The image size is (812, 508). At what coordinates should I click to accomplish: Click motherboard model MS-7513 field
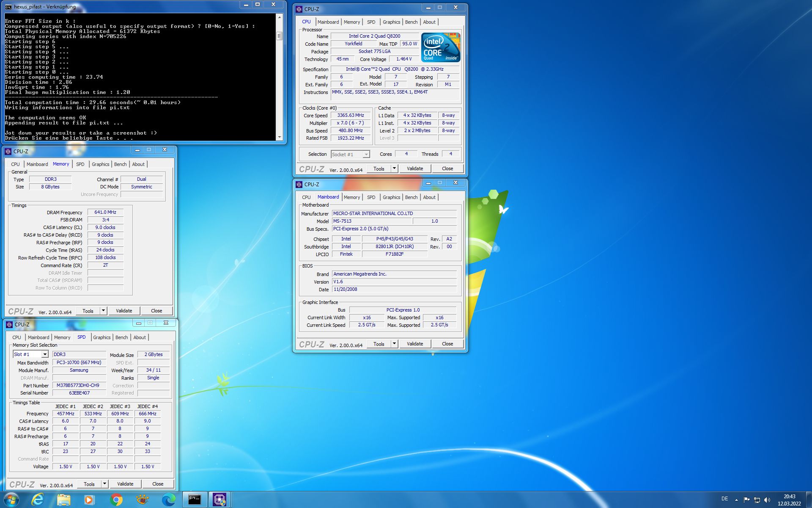[371, 221]
